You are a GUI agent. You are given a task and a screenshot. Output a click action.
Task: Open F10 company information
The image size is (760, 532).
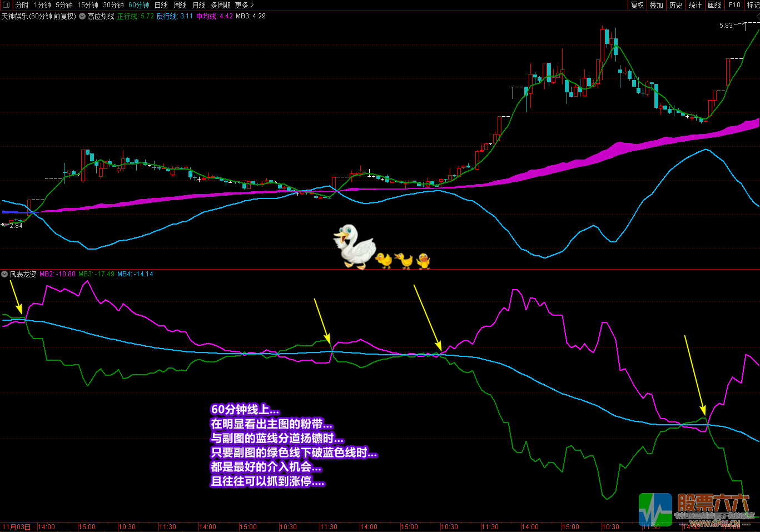tap(734, 5)
